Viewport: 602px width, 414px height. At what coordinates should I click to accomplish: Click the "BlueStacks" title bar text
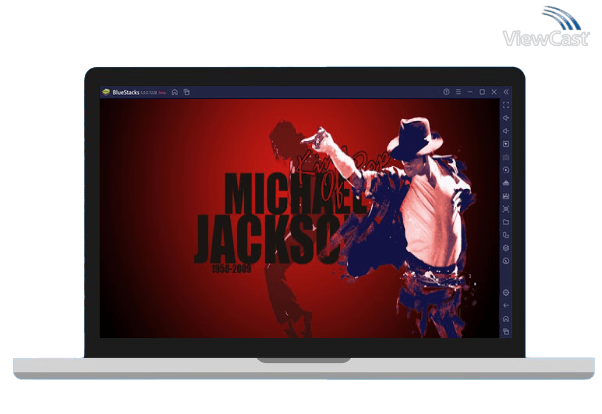(x=126, y=92)
